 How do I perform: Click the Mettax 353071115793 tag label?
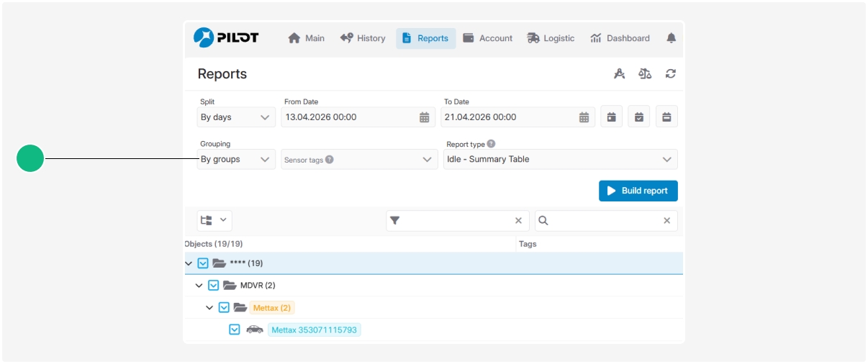tap(315, 330)
